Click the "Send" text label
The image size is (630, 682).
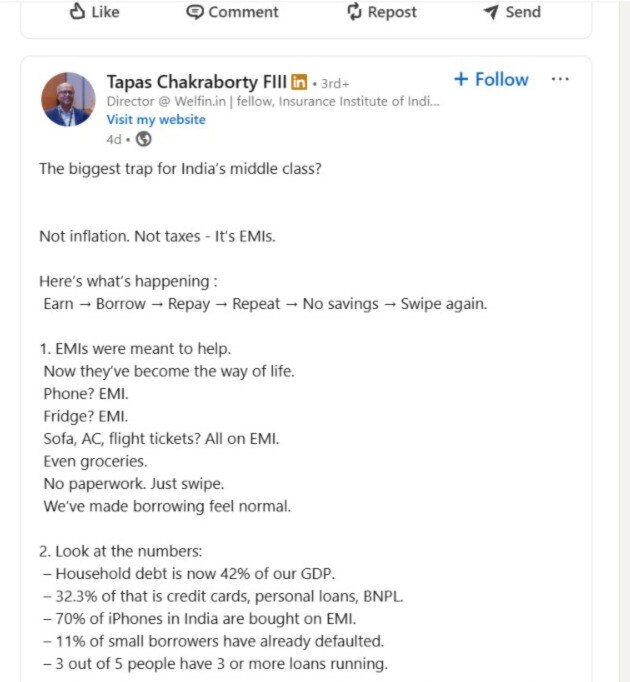(522, 12)
